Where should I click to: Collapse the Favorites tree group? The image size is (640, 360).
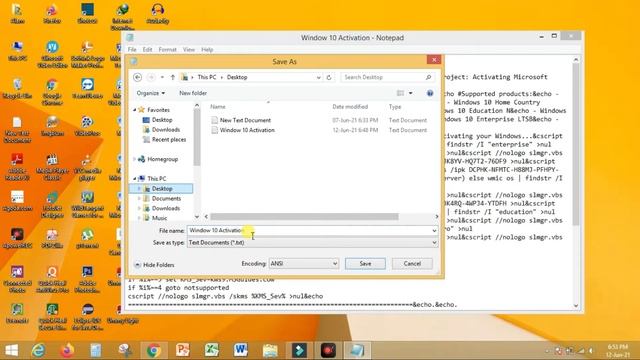coord(135,110)
